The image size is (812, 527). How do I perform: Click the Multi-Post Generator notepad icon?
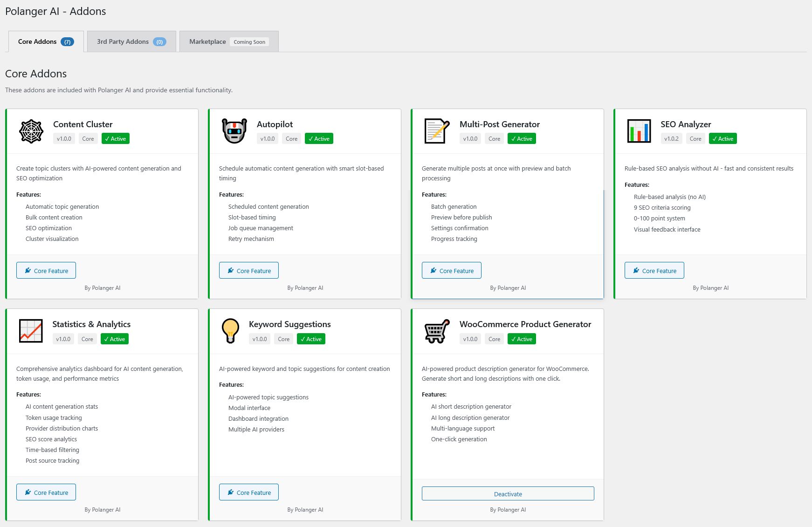point(437,131)
